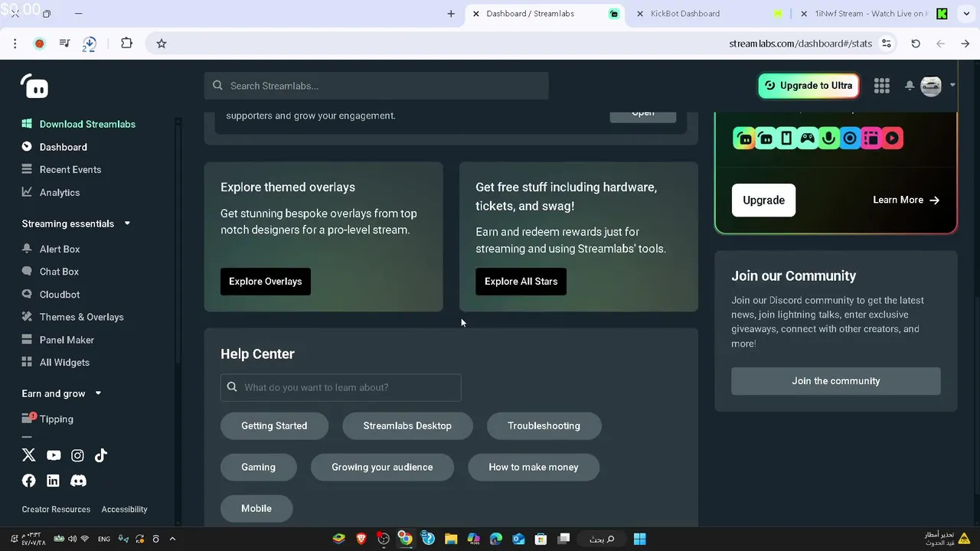Click the microphone icon in Ultra card
Screen dimensions: 980x551
tap(828, 139)
